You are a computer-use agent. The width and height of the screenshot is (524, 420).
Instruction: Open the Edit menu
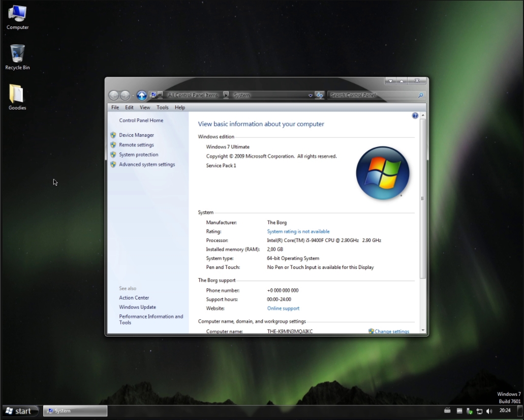coord(129,107)
